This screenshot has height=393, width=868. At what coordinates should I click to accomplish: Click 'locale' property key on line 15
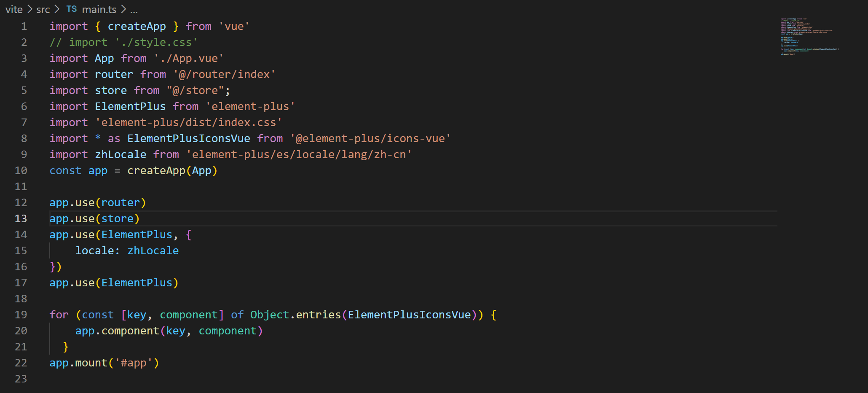[95, 250]
